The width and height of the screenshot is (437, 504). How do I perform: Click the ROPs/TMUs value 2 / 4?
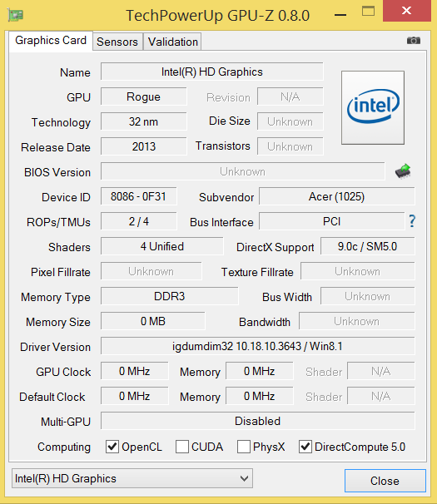[x=139, y=221]
